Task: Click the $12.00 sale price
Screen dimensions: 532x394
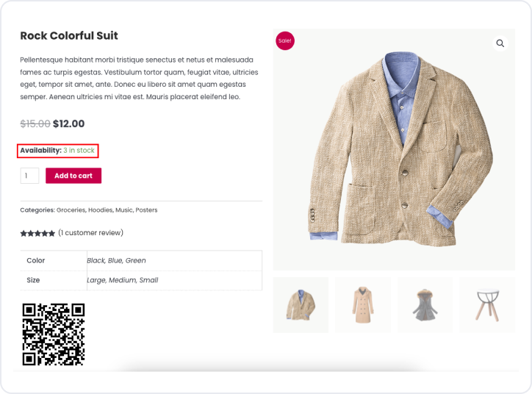Action: (68, 123)
